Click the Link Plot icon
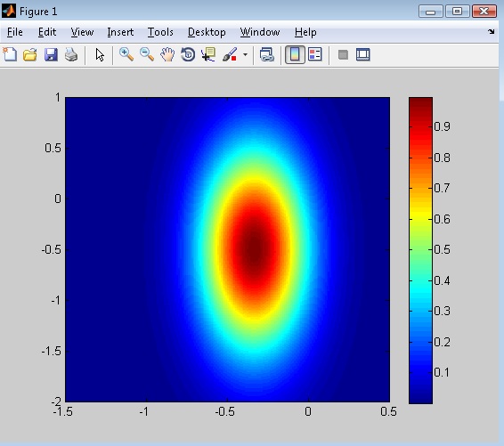The width and height of the screenshot is (504, 446). (x=267, y=54)
